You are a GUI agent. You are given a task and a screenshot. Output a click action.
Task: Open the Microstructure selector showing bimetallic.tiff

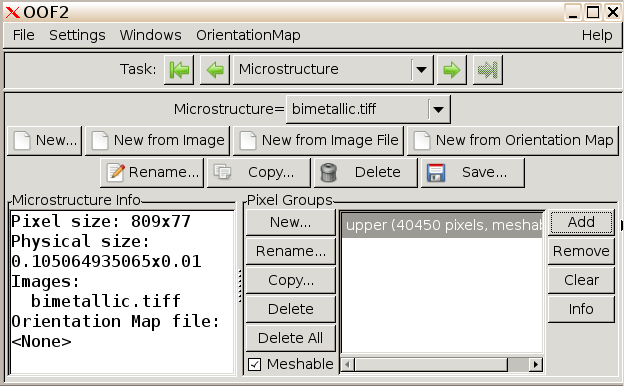click(x=368, y=109)
